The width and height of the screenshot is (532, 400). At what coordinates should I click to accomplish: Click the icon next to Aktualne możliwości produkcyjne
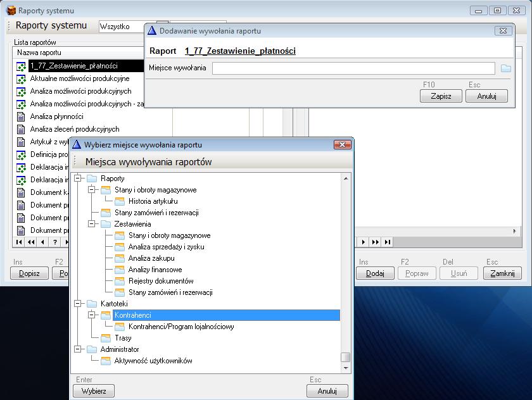pyautogui.click(x=21, y=78)
